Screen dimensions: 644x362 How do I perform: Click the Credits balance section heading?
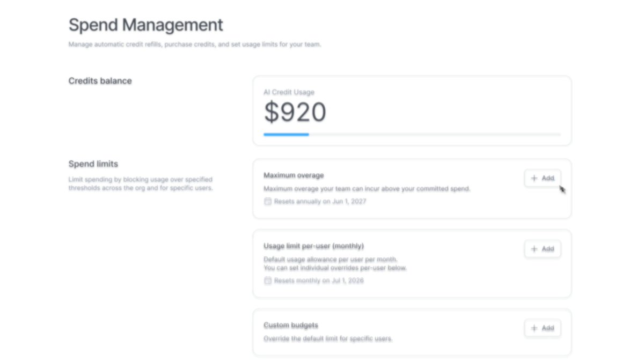[100, 81]
